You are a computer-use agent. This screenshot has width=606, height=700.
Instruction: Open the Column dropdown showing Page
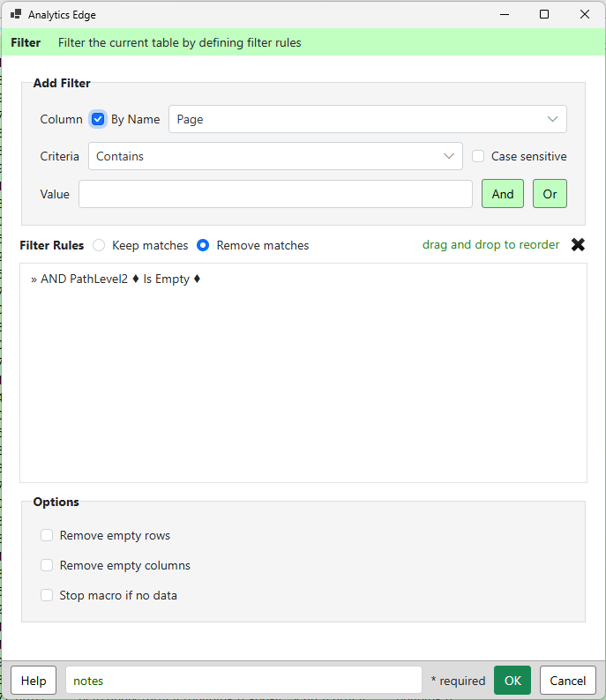pos(368,119)
